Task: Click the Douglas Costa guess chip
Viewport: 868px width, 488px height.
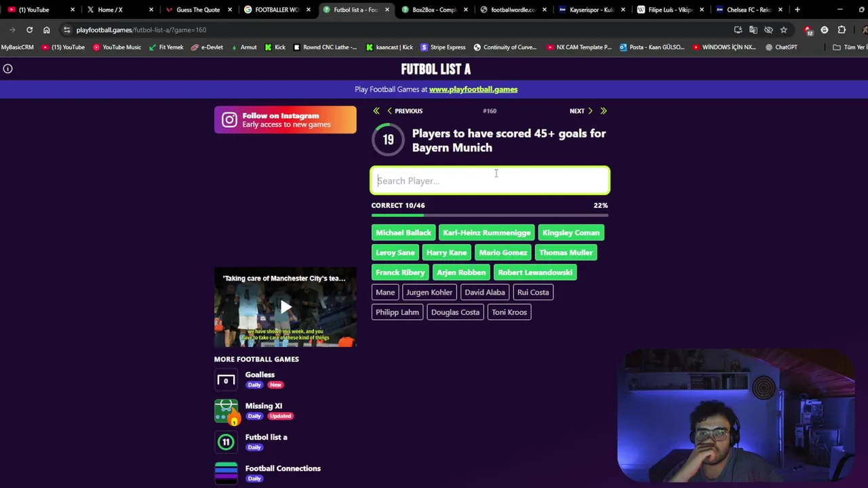Action: pos(455,312)
